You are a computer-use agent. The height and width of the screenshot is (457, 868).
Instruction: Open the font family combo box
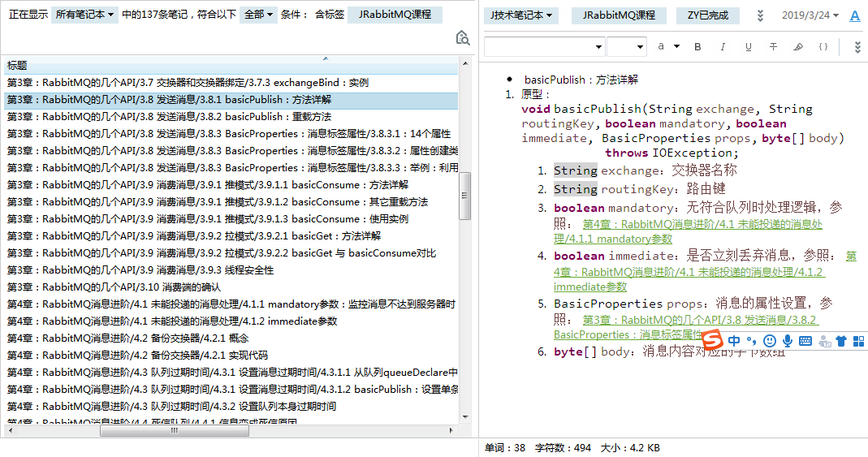click(x=544, y=47)
